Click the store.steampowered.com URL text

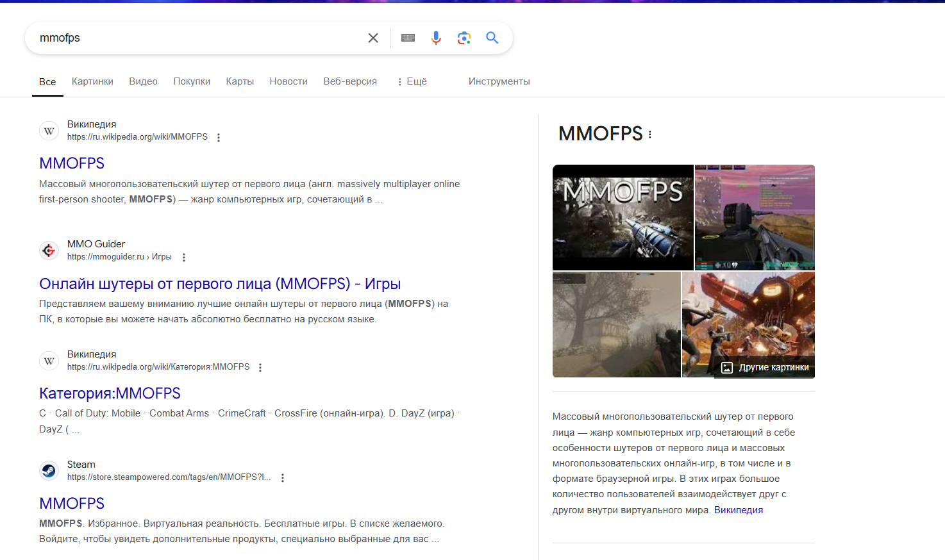coord(169,477)
